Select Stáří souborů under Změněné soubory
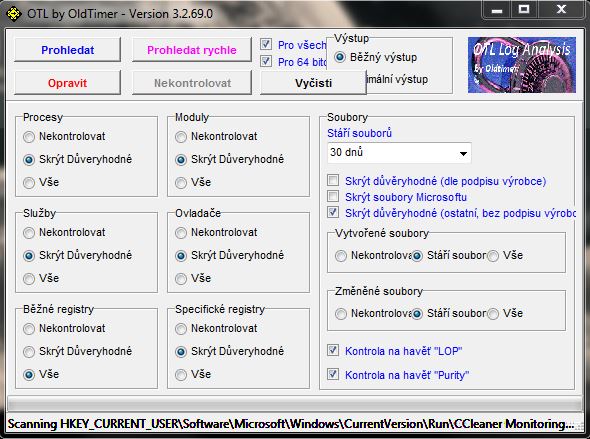This screenshot has height=439, width=590. [417, 314]
